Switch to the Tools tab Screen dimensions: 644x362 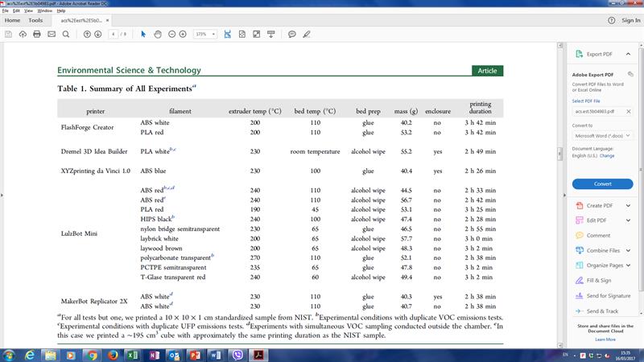tap(35, 20)
